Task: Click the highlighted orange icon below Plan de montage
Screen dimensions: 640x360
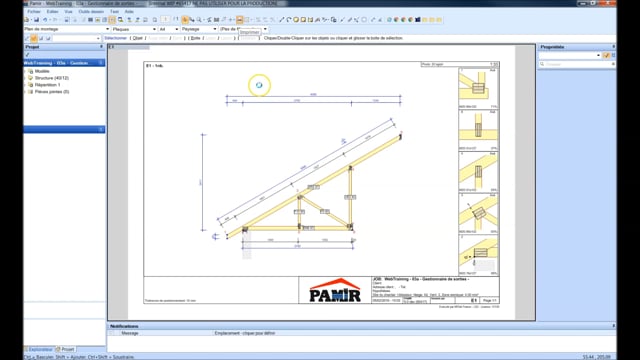Action: 34,38
